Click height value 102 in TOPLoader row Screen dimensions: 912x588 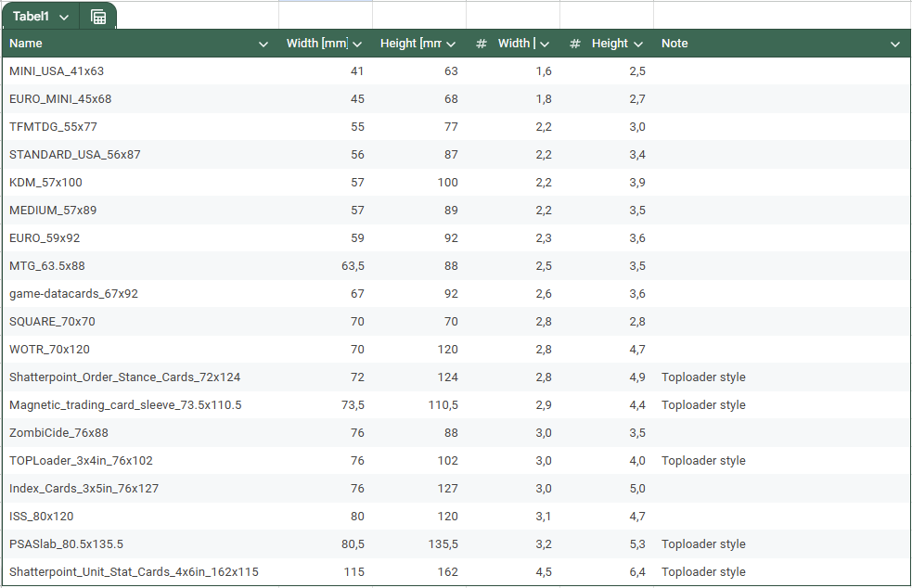(x=448, y=461)
